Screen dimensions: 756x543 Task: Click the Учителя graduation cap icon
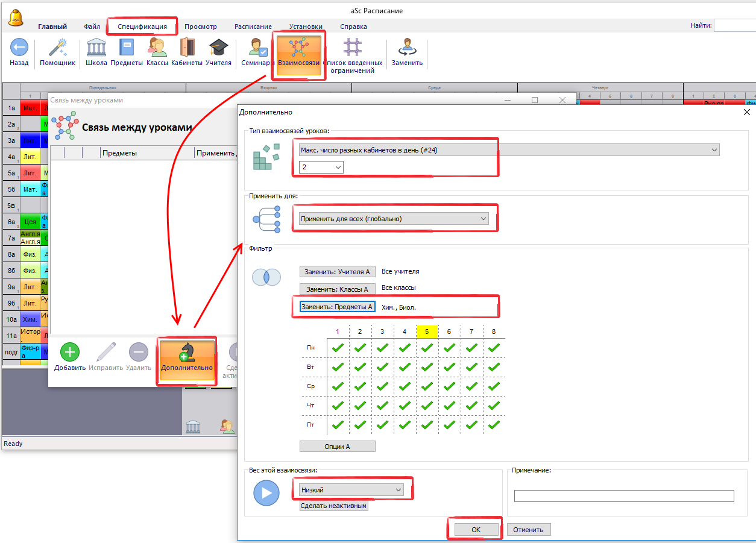tap(218, 48)
